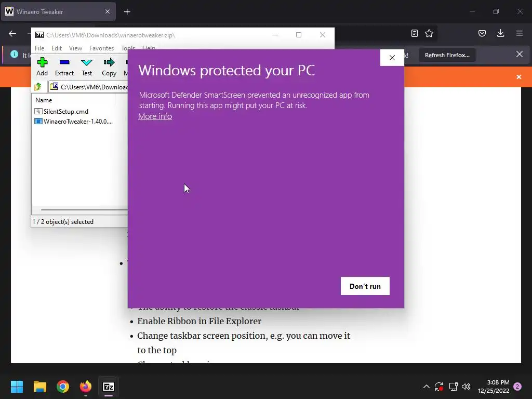Open the Edit menu in 7-Zip
Screen dimensions: 532x399
coord(56,48)
